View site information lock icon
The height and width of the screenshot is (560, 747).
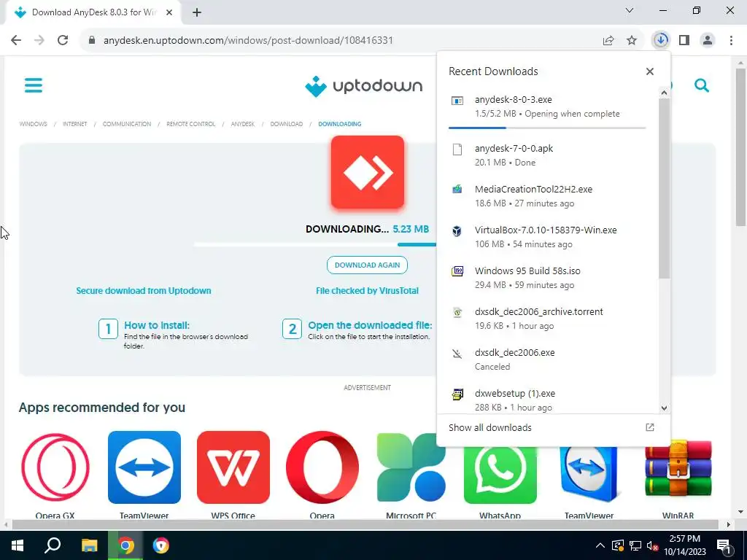[91, 40]
